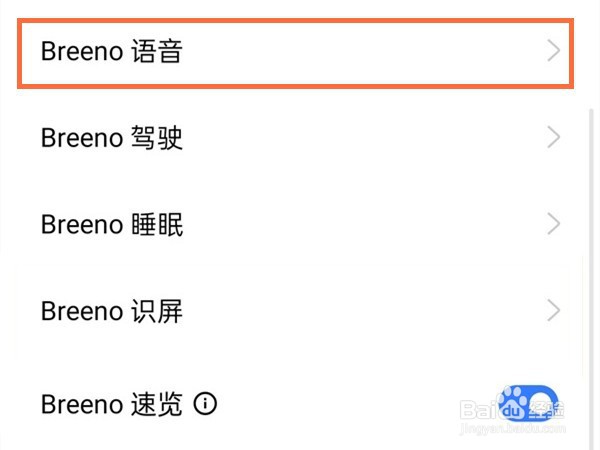Click empty space in the Breeno 速览 row
The width and height of the screenshot is (600, 450).
(x=350, y=404)
